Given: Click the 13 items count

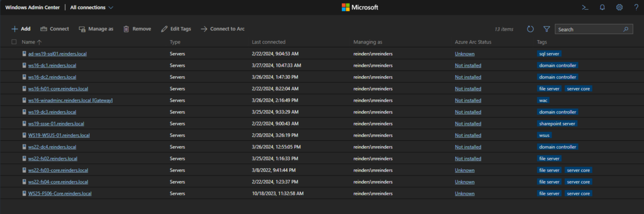Looking at the screenshot, I should (504, 29).
